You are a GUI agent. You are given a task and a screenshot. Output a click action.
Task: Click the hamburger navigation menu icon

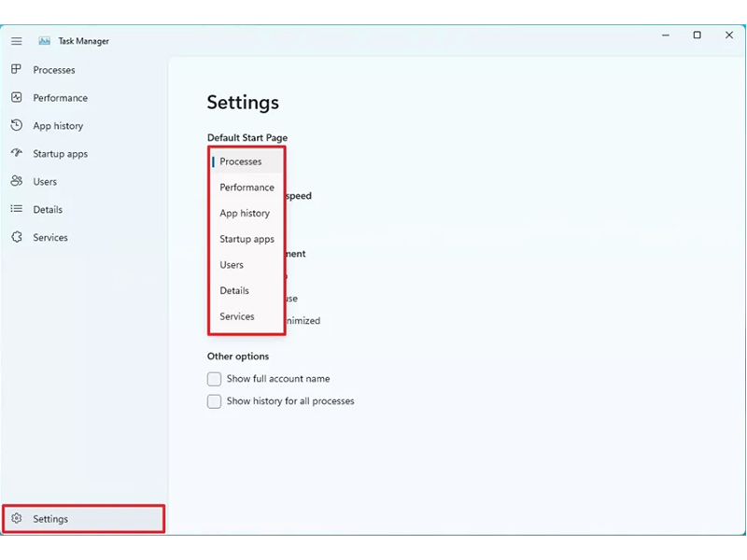pos(16,41)
